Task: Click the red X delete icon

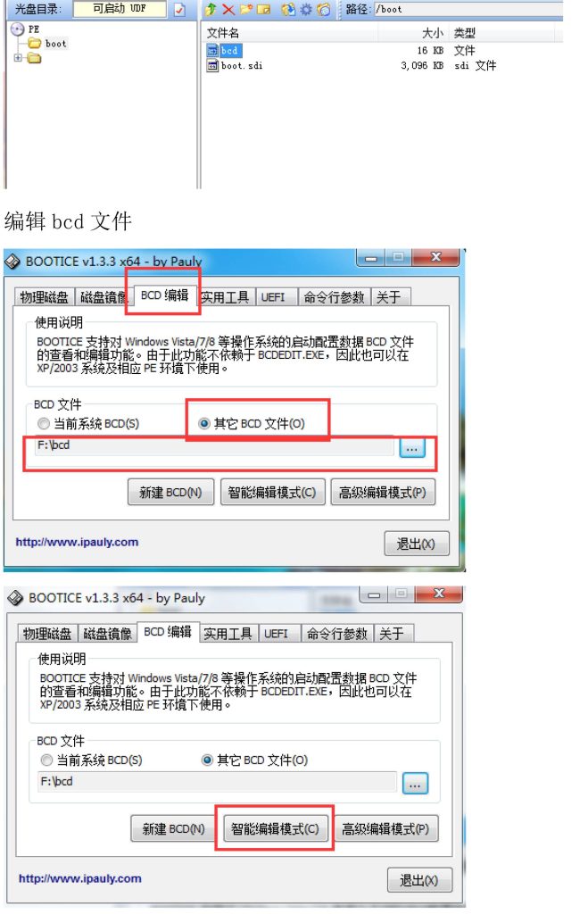Action: click(x=228, y=9)
